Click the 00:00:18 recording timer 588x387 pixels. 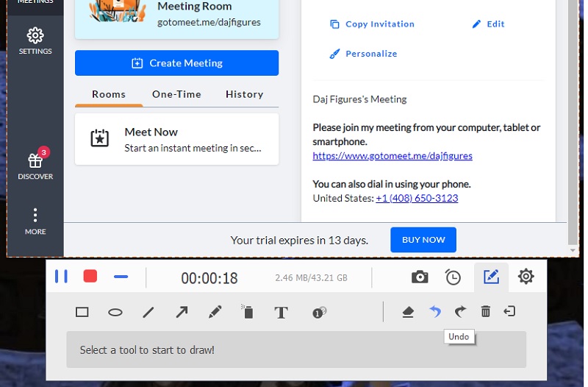click(209, 278)
